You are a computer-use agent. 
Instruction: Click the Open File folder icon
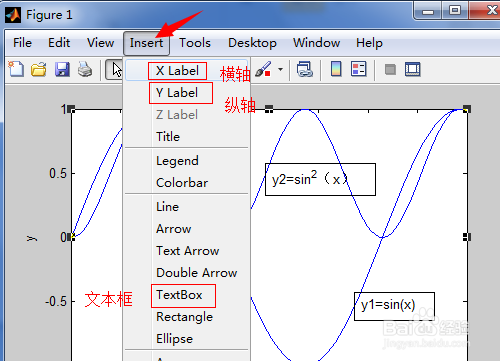point(39,70)
